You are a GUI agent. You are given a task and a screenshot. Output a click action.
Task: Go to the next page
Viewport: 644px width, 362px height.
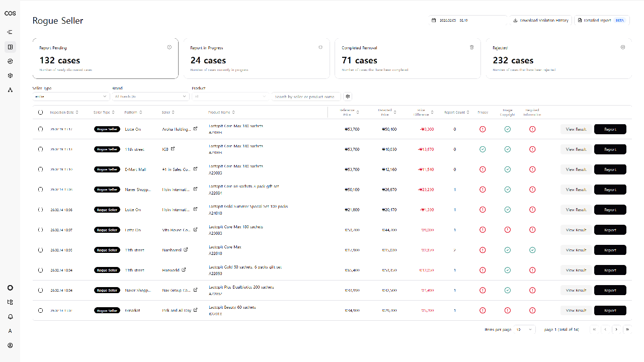click(x=616, y=329)
